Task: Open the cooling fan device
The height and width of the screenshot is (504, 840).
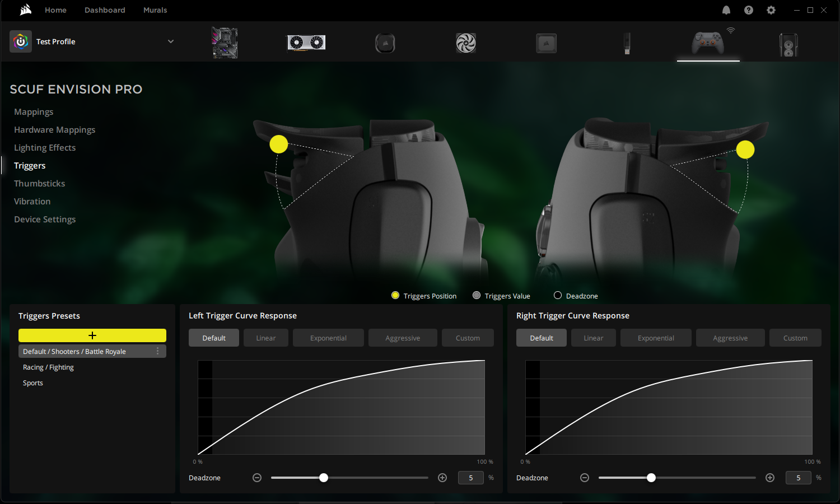Action: (x=465, y=43)
